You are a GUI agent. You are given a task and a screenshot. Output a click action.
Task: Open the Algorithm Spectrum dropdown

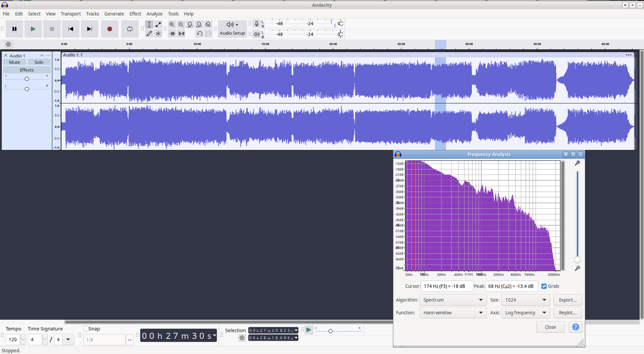click(453, 300)
